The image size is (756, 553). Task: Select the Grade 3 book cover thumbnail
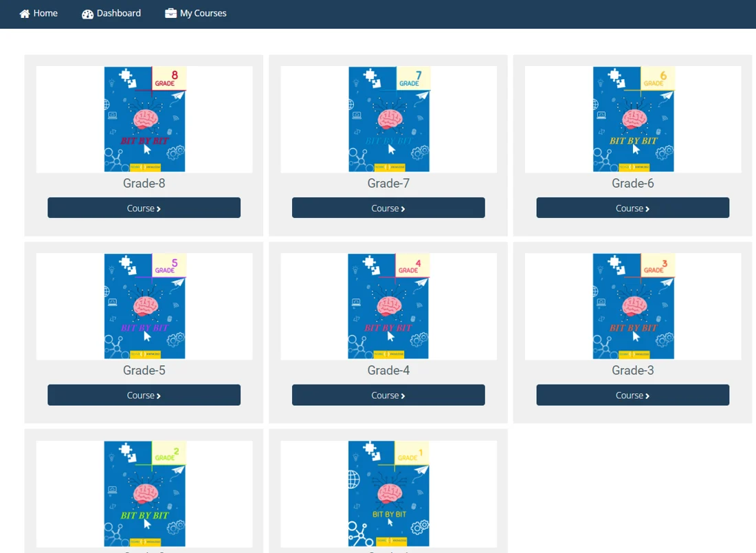pyautogui.click(x=634, y=306)
